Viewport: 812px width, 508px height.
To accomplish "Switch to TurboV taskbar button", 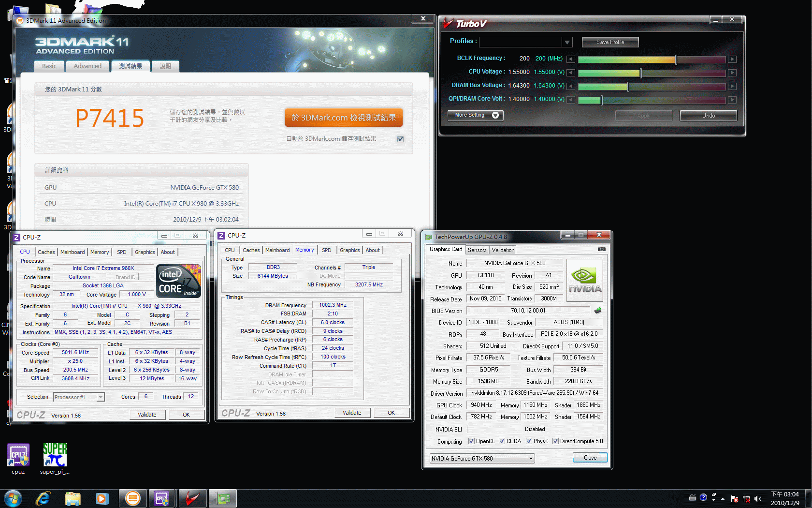I will (x=192, y=498).
